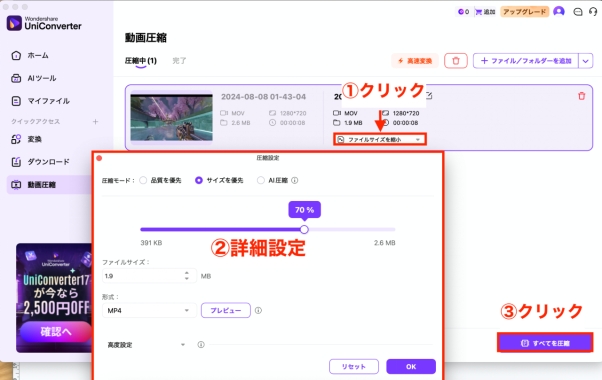Click the source filename 2024-08-08 01-43-04
Image resolution: width=602 pixels, height=380 pixels.
[263, 97]
